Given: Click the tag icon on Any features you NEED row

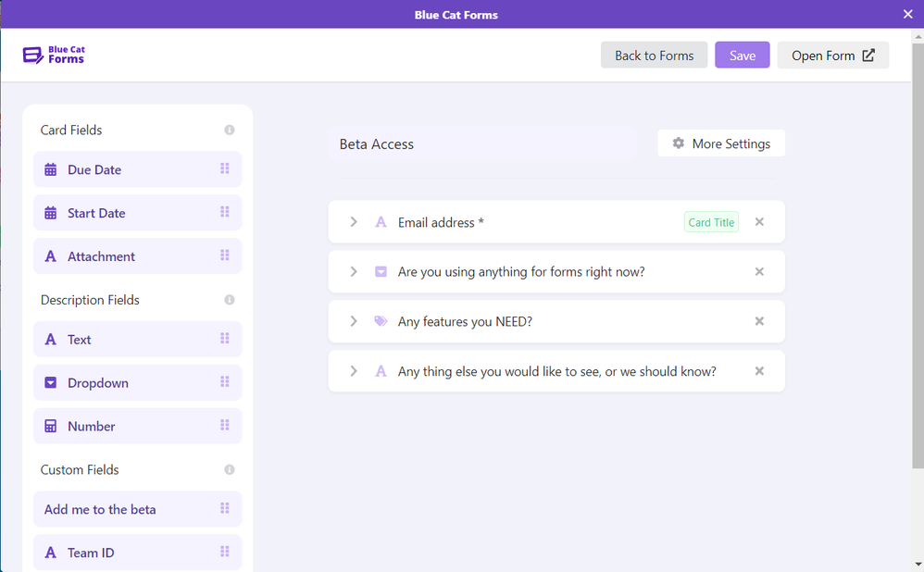Looking at the screenshot, I should pos(381,321).
